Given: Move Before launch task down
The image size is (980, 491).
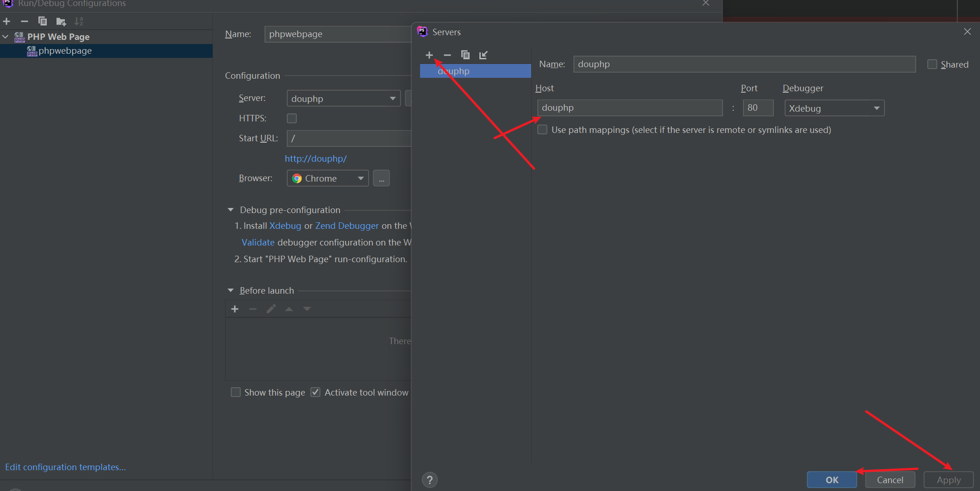Looking at the screenshot, I should (307, 309).
